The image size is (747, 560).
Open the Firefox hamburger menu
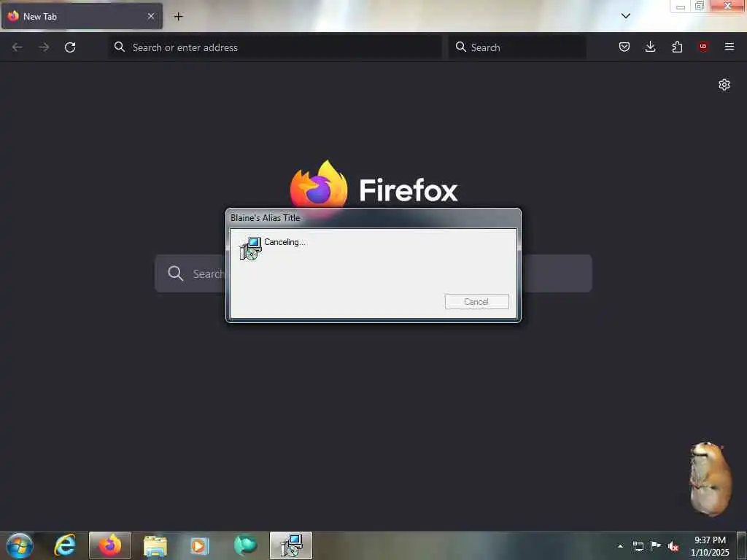[729, 47]
